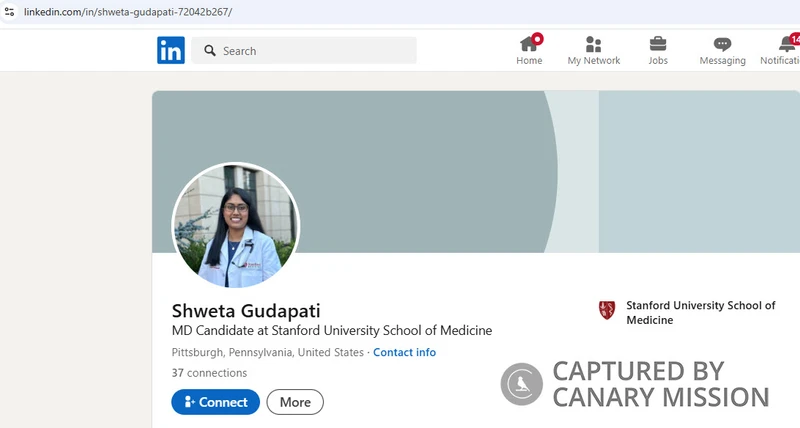Enlarge Shweta Gudapati's profile photo
The width and height of the screenshot is (800, 428).
coord(236,225)
